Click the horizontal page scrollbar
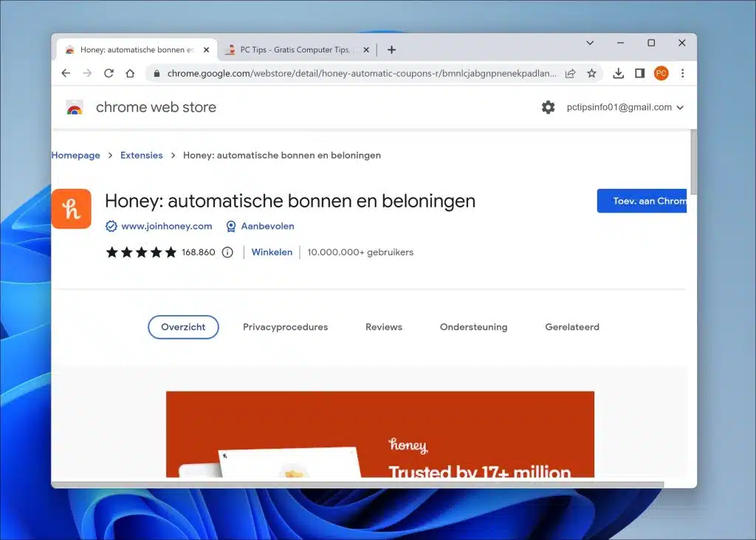The image size is (756, 540). pos(358,484)
